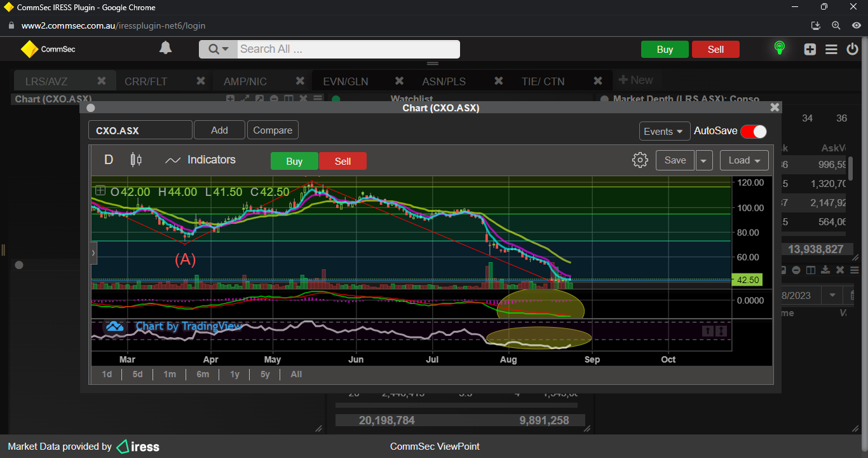Click the Chrome eye icon
Viewport: 868px width, 458px height.
[856, 25]
